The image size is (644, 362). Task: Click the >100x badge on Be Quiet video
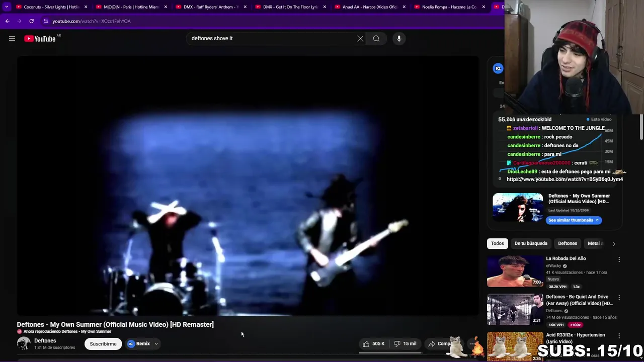[576, 325]
